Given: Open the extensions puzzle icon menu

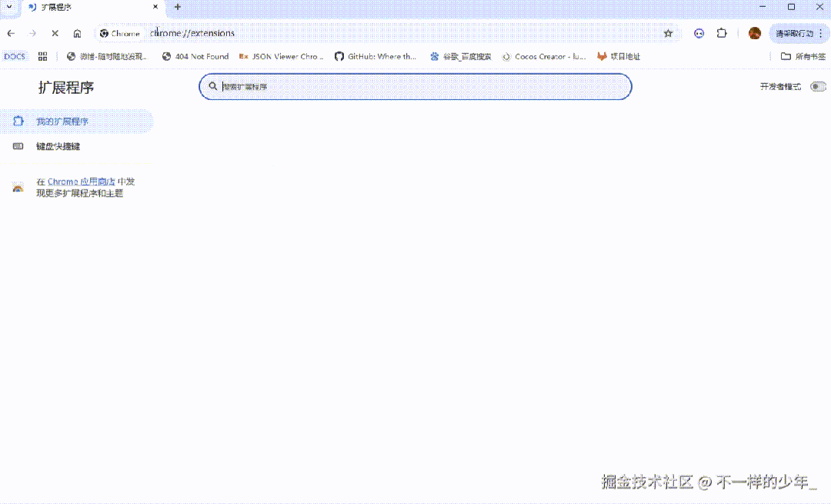Looking at the screenshot, I should point(721,33).
